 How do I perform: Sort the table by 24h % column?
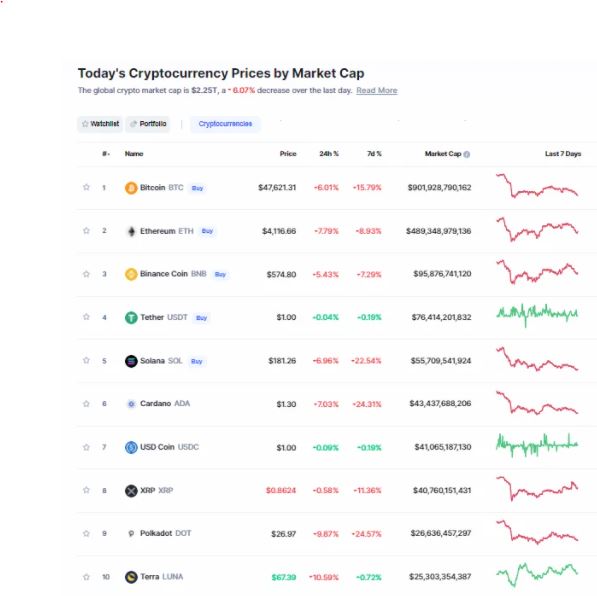coord(329,154)
